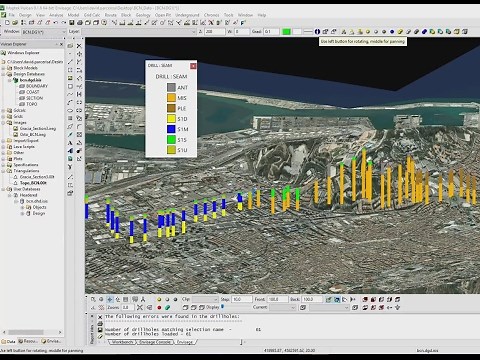Select the Data tab at bottom of explorer

(9, 341)
